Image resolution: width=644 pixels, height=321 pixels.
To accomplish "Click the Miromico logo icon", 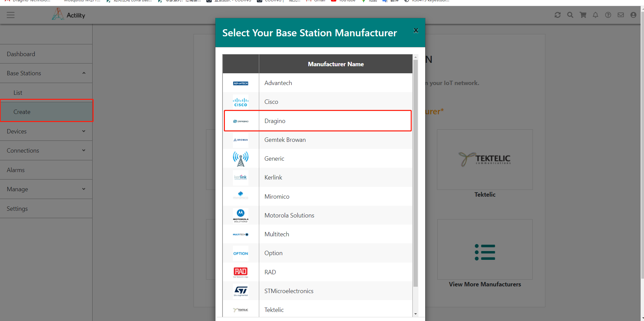I will tap(241, 196).
